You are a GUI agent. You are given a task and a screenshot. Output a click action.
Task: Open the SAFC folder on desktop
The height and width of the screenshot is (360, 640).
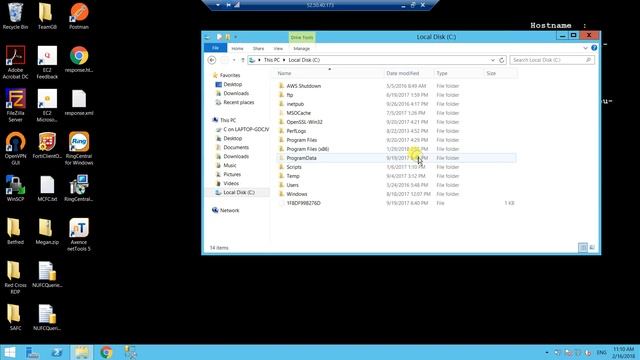click(16, 317)
